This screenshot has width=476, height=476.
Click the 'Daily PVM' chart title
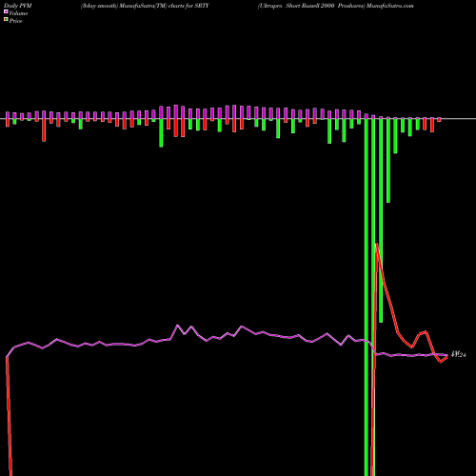coord(18,6)
